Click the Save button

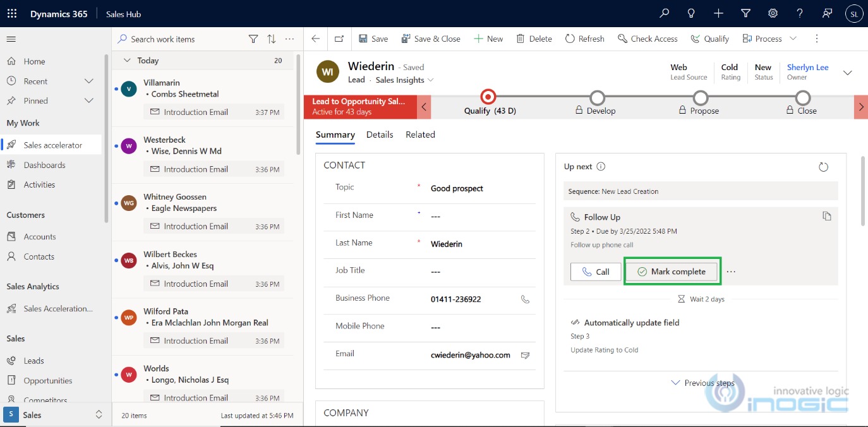click(373, 39)
